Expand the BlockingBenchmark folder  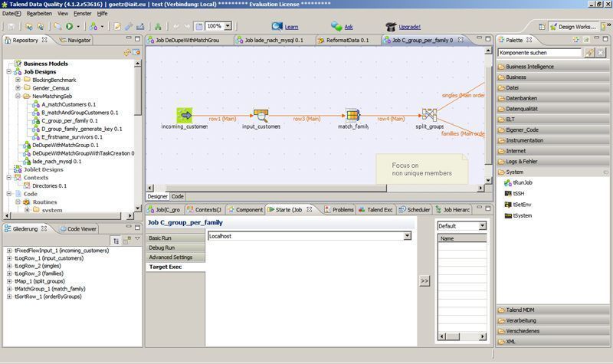tap(18, 80)
